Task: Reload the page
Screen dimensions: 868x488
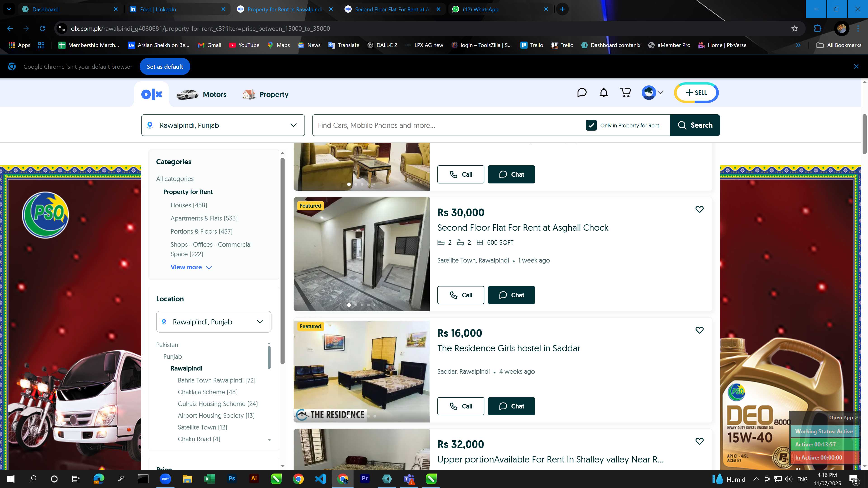Action: point(42,29)
